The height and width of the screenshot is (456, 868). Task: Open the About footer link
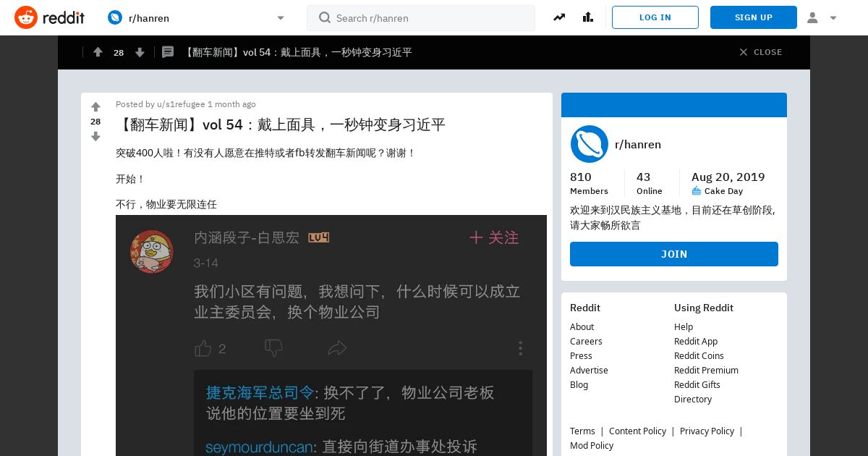[x=582, y=326]
